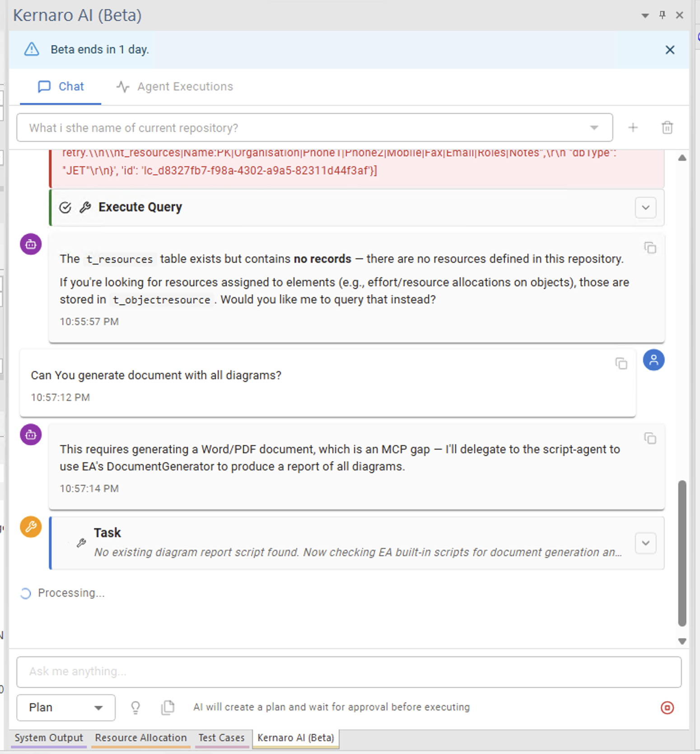Copy the Word/PDF document MCP gap reply
Screen dimensions: 700x754
click(650, 438)
